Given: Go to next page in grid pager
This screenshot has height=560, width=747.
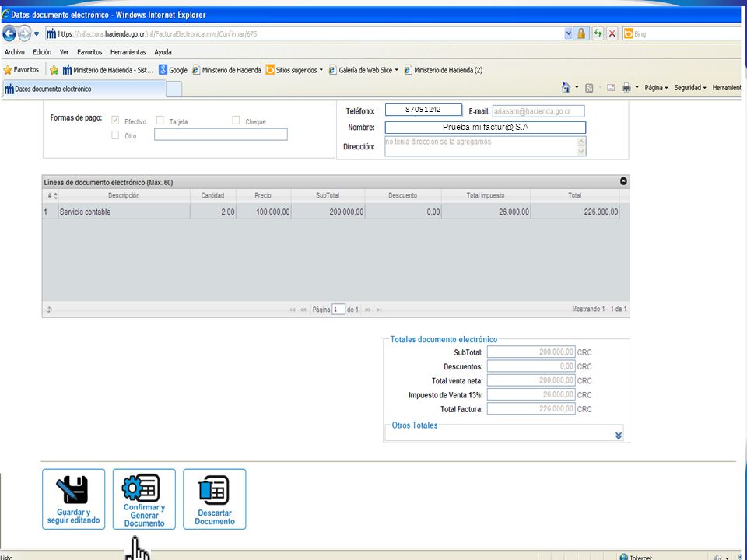Looking at the screenshot, I should 368,310.
